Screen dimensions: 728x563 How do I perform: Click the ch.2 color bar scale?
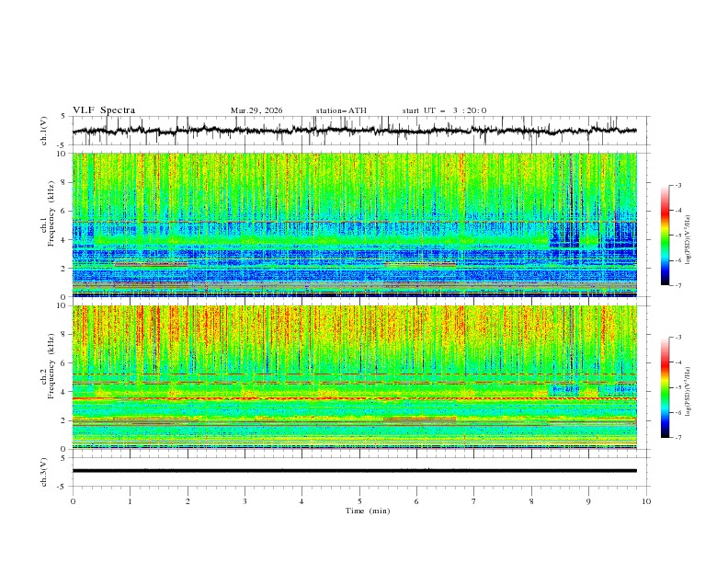(x=665, y=387)
